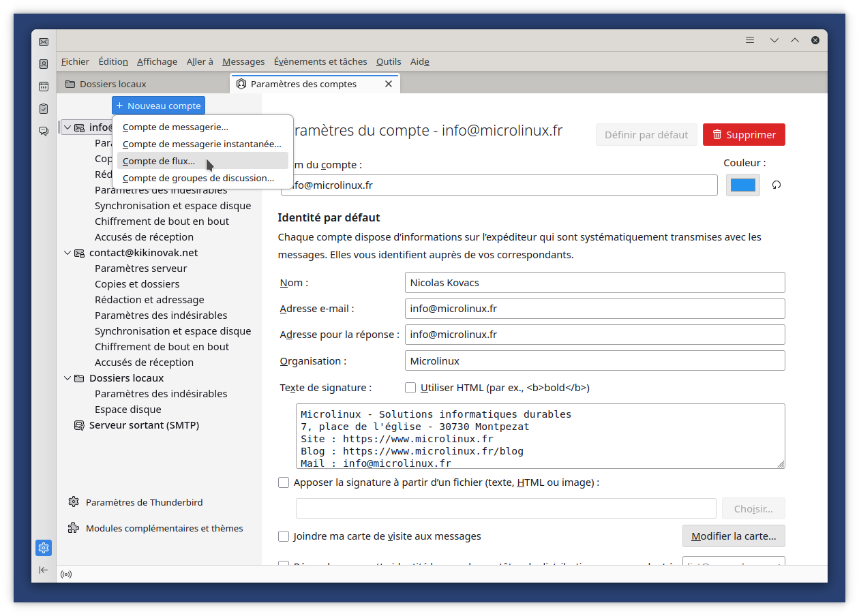859x616 pixels.
Task: Pick the blue account color swatch
Action: 742,185
